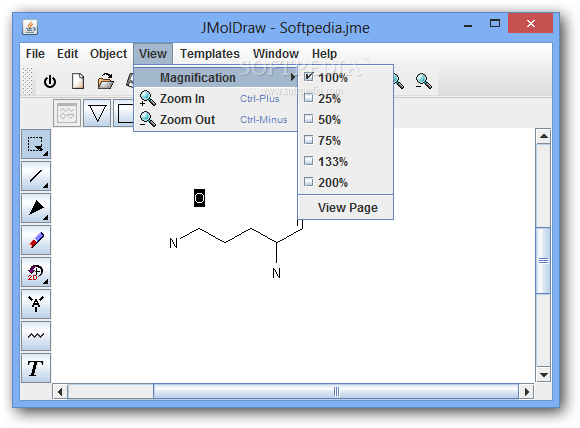Open bond line tool flyout corner arrow
Image resolution: width=580 pixels, height=428 pixels.
point(45,185)
